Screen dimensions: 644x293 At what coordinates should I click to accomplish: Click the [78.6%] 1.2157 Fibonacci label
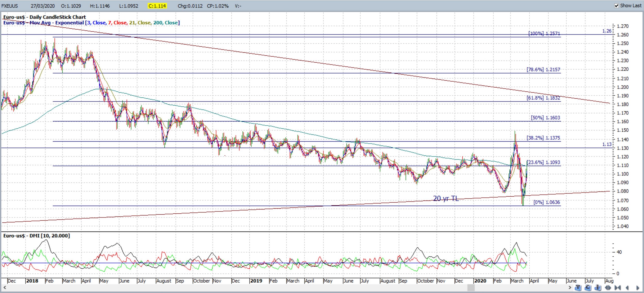click(x=544, y=70)
